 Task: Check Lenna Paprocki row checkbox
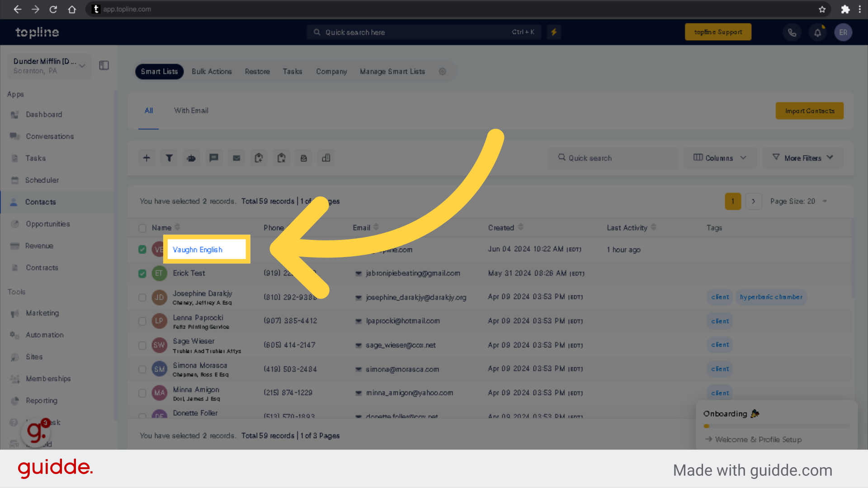point(142,321)
